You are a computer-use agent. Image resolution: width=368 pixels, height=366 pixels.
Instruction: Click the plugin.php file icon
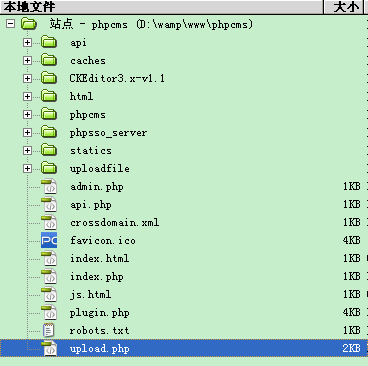point(49,312)
